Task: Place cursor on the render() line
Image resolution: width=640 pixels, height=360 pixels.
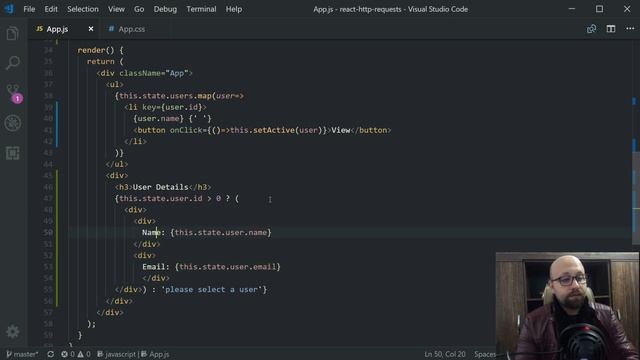Action: tap(100, 50)
